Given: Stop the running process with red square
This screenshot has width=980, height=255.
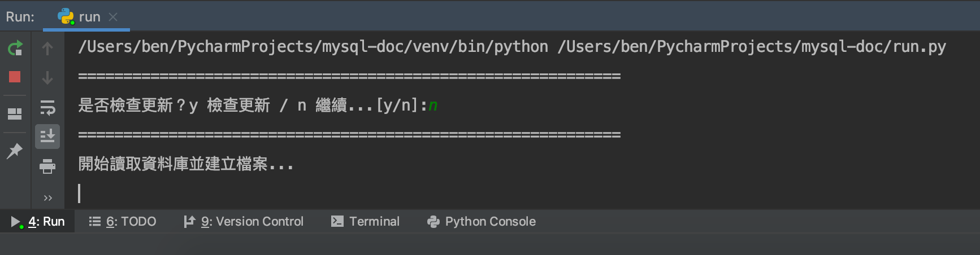Looking at the screenshot, I should coord(15,77).
